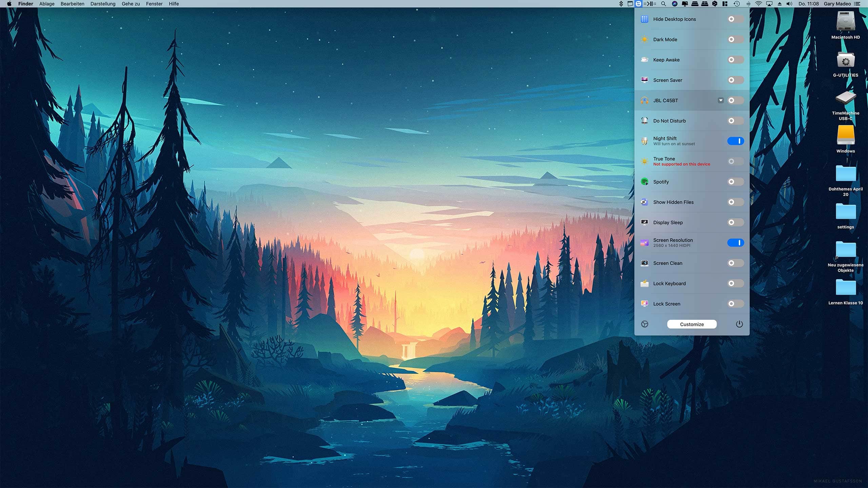The height and width of the screenshot is (488, 868).
Task: Click the Lock Screen icon
Action: coord(645,303)
